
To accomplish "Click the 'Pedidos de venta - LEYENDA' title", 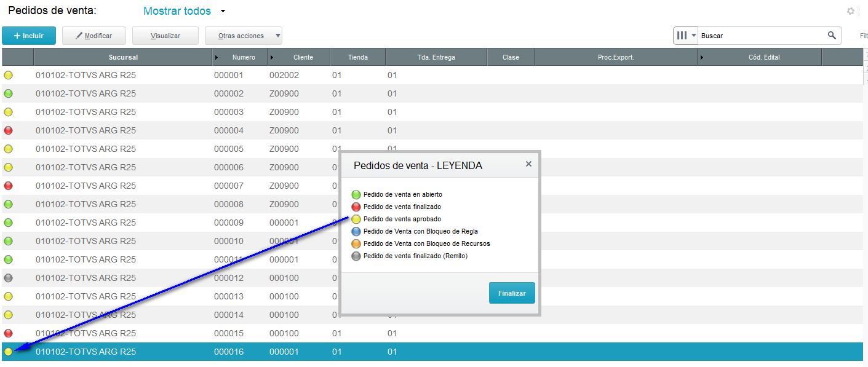I will 418,165.
